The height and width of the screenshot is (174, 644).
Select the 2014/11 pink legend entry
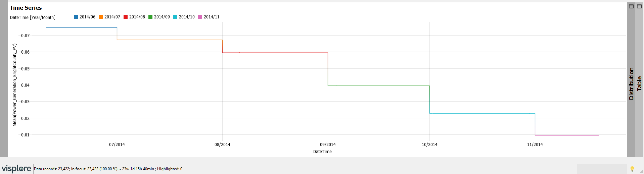(x=209, y=17)
